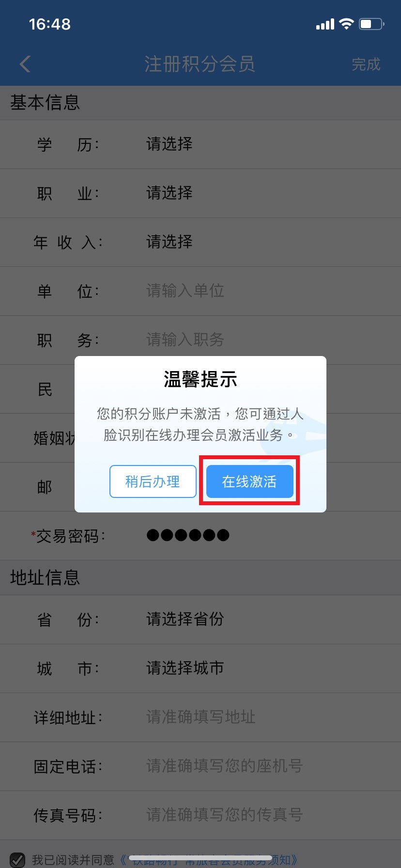Open the 请选择省份 selector
Image resolution: width=401 pixels, height=868 pixels.
[200, 620]
